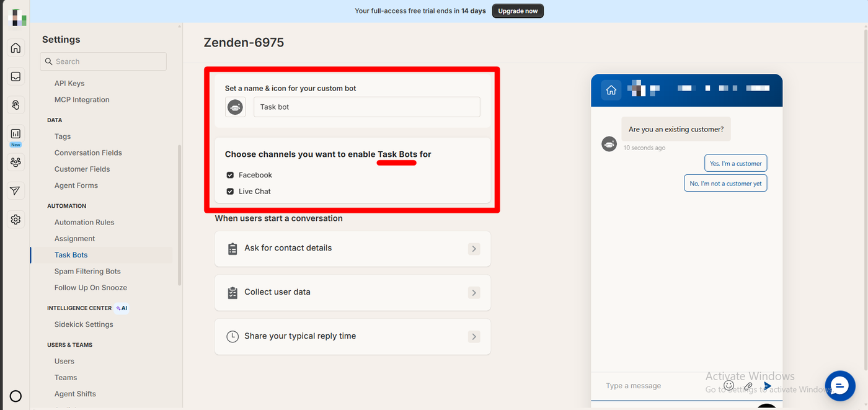The width and height of the screenshot is (868, 410).
Task: Click the AUTOMATION section header
Action: pyautogui.click(x=66, y=206)
